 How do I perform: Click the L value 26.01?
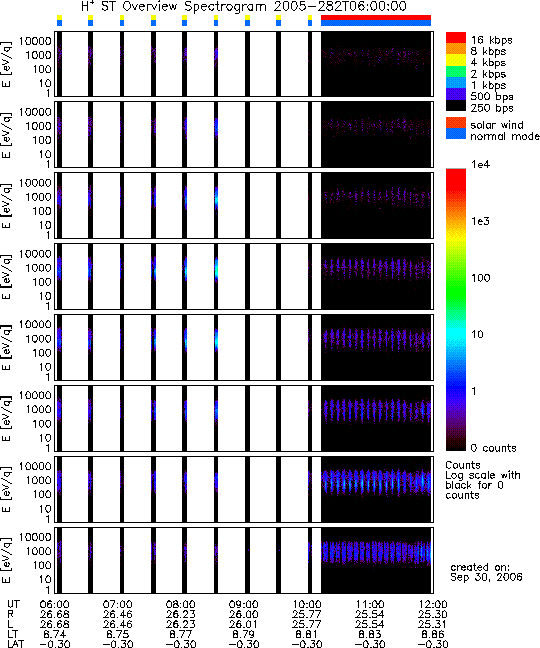(x=243, y=624)
